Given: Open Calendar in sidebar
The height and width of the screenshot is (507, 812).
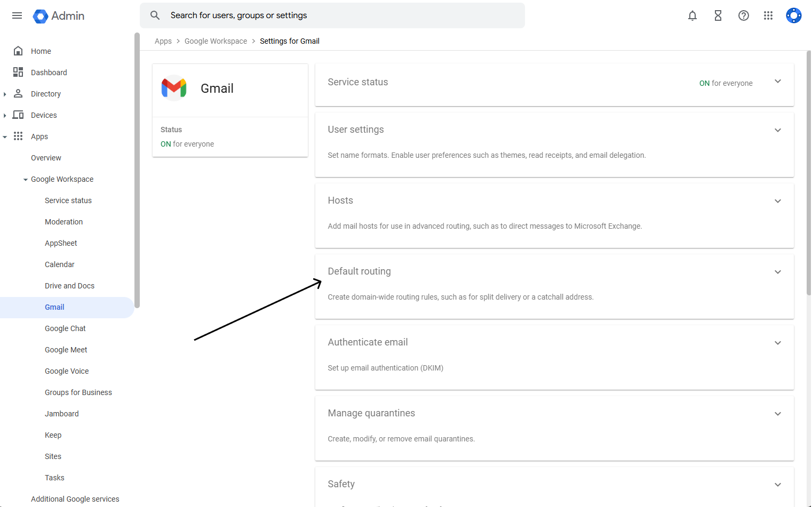Looking at the screenshot, I should click(60, 264).
